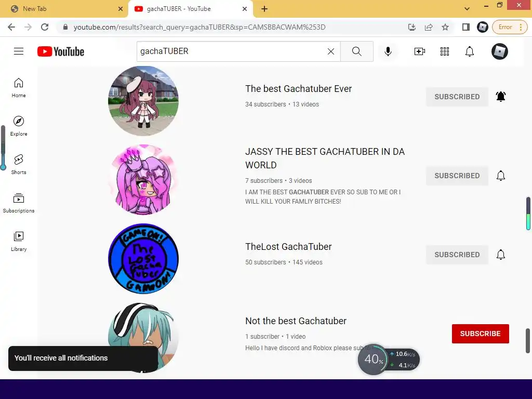The height and width of the screenshot is (399, 532).
Task: Click "7 subscribers" text
Action: click(x=264, y=180)
